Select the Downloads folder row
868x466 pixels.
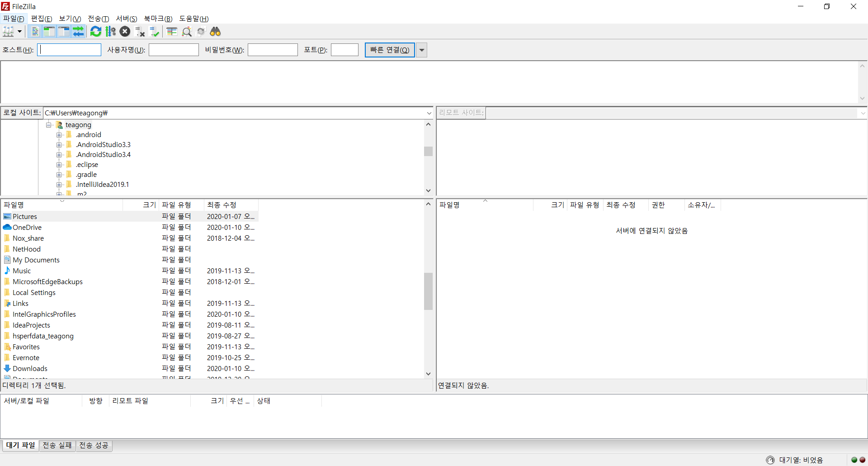129,369
